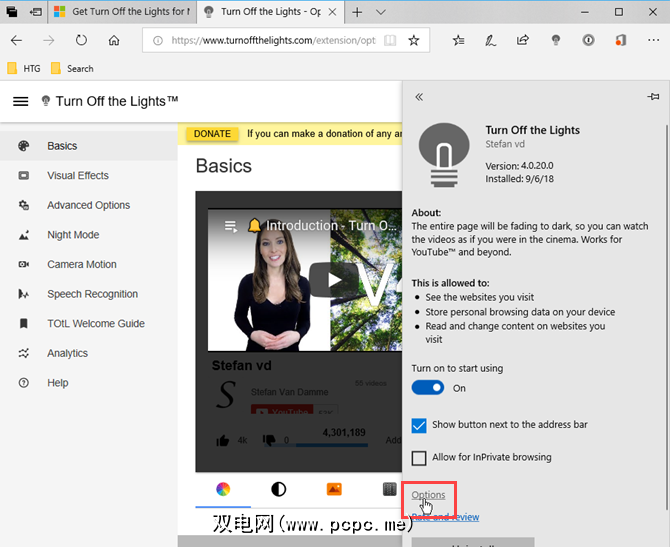This screenshot has height=547, width=670.
Task: Expand the tab previews chevron
Action: point(380,12)
